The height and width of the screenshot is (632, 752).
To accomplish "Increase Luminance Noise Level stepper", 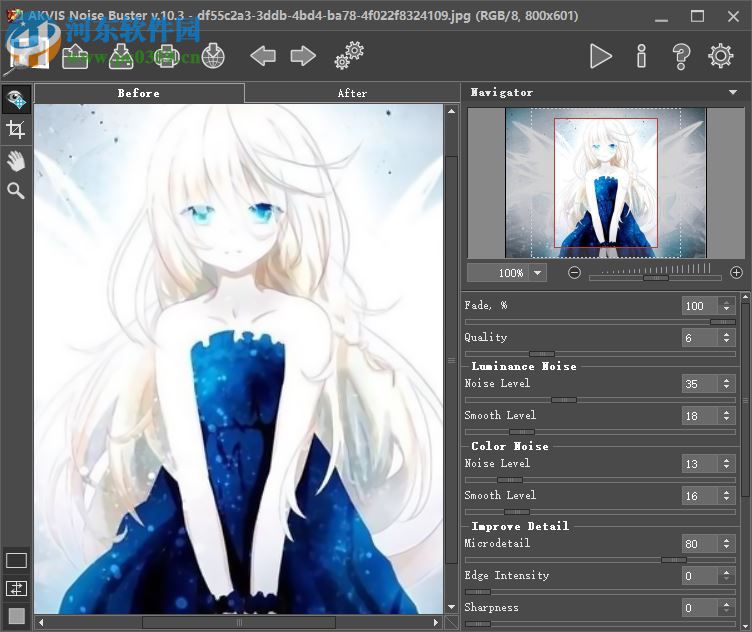I will coord(727,380).
